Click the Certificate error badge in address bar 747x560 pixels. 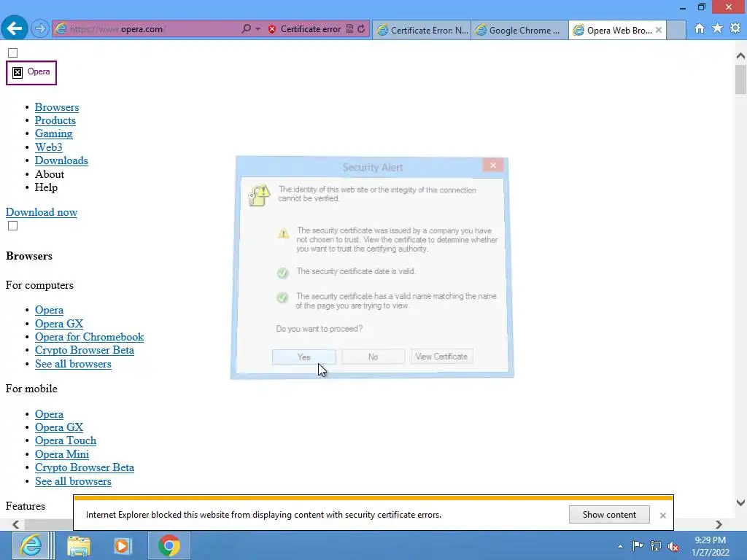tap(305, 29)
